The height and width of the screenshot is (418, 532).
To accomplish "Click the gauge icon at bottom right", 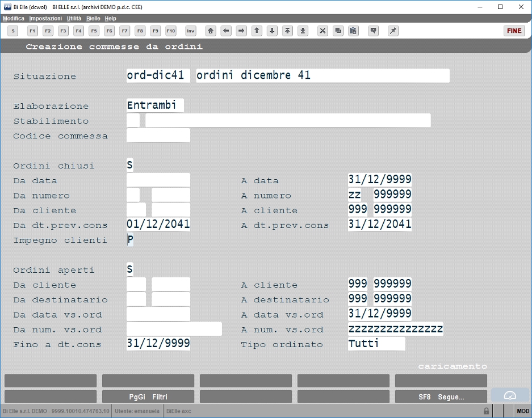I will (x=510, y=396).
